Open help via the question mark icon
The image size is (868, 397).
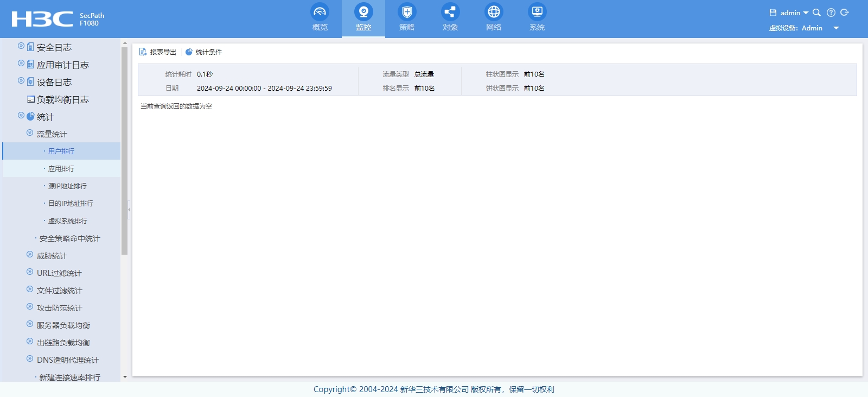tap(831, 12)
